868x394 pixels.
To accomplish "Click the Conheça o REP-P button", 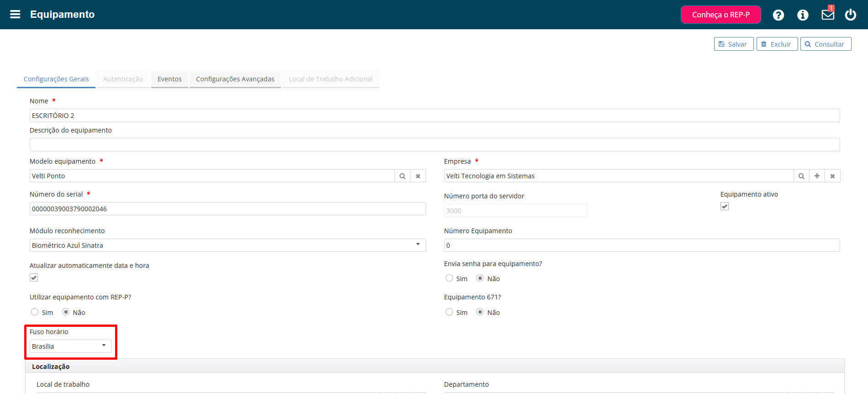I will pyautogui.click(x=721, y=15).
